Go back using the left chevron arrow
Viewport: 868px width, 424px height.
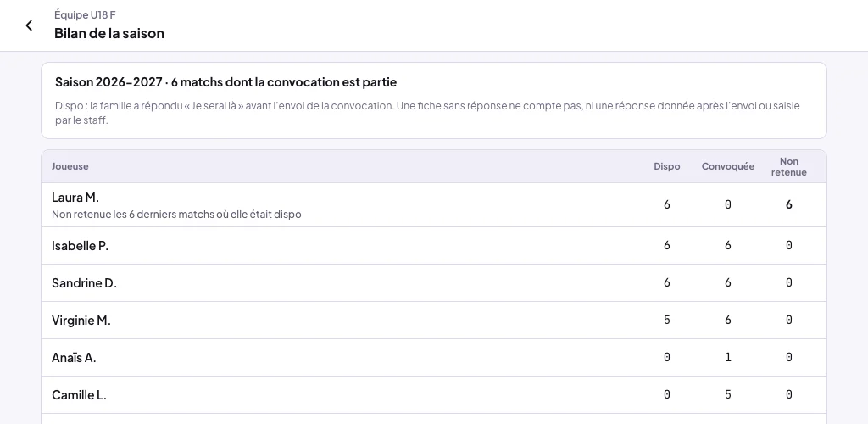pos(29,25)
